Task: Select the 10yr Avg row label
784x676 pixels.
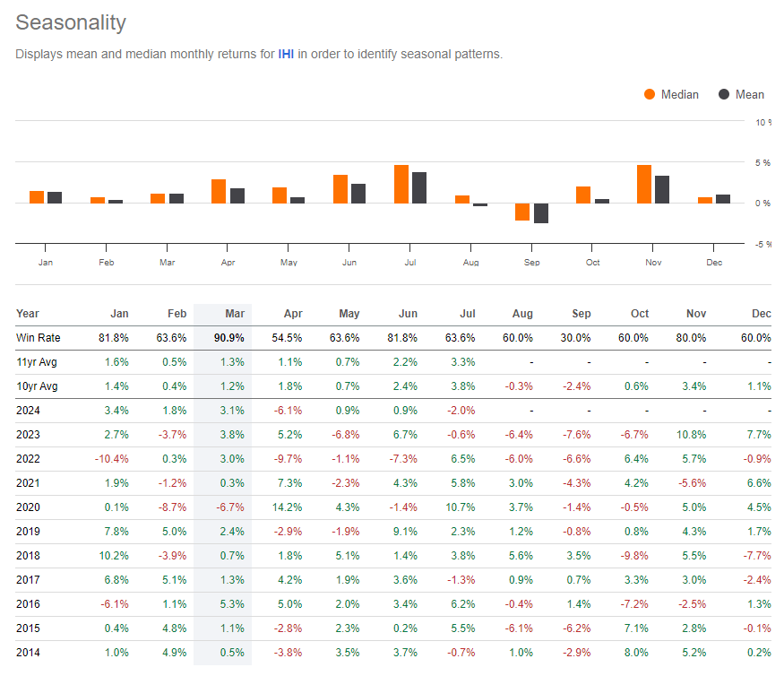Action: click(x=38, y=386)
